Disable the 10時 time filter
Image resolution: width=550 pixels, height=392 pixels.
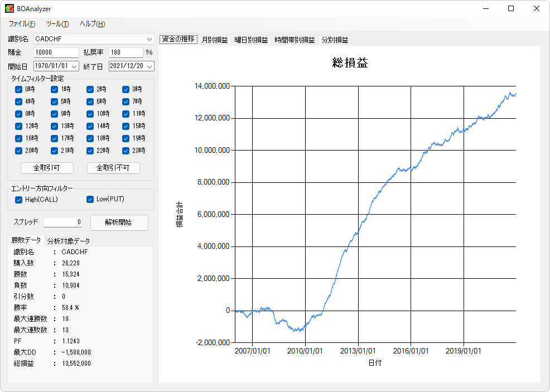(90, 114)
